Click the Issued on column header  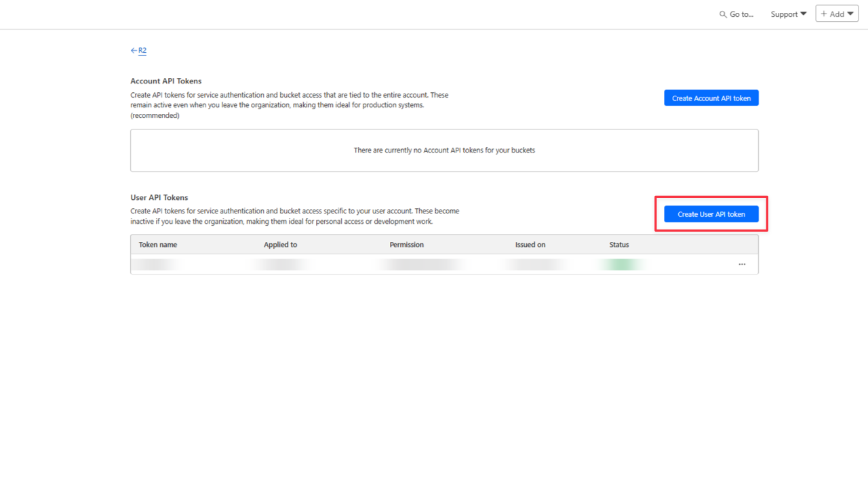530,245
